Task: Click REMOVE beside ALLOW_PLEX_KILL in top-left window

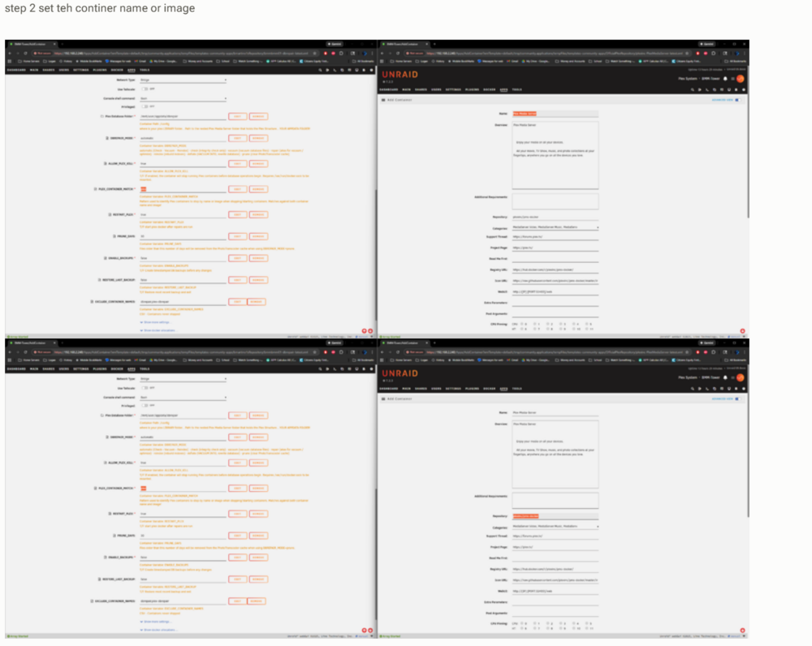Action: 258,164
